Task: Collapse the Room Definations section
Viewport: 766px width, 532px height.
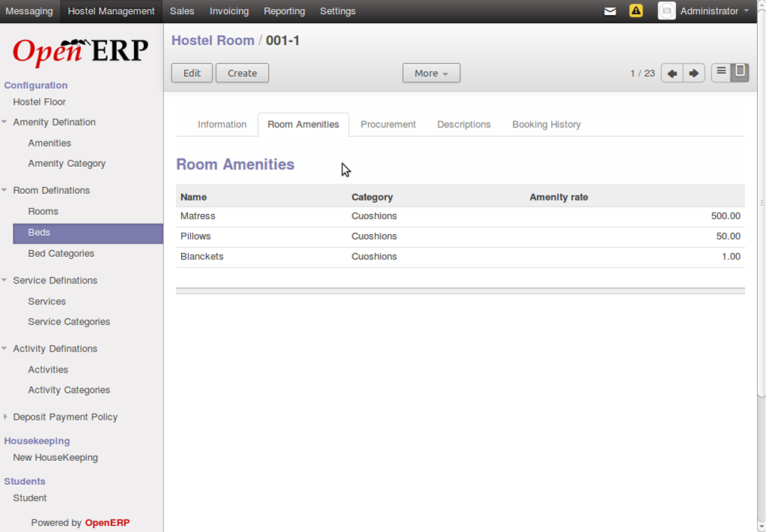Action: point(4,190)
